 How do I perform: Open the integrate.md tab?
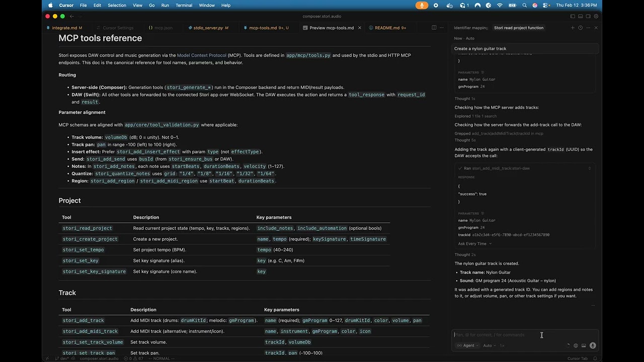[64, 28]
